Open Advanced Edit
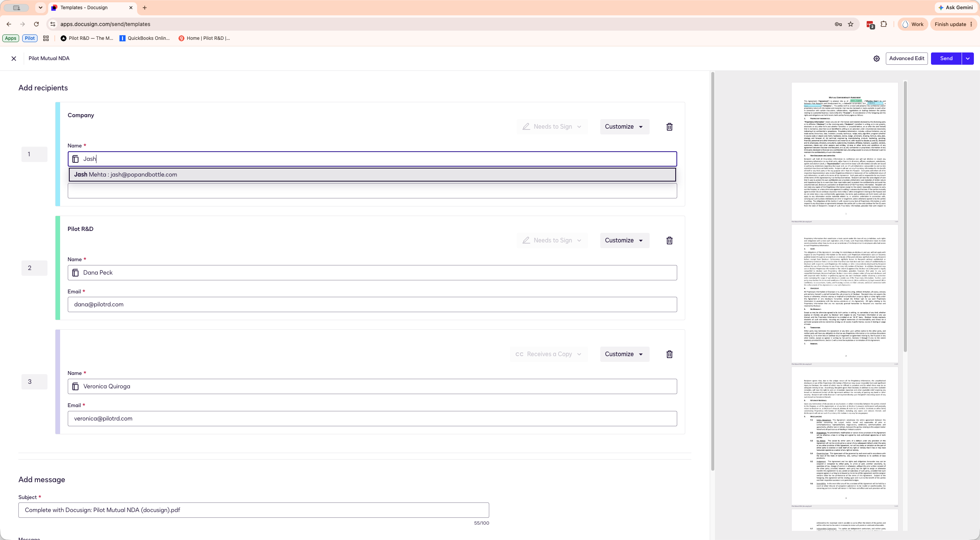980x540 pixels. [x=906, y=59]
